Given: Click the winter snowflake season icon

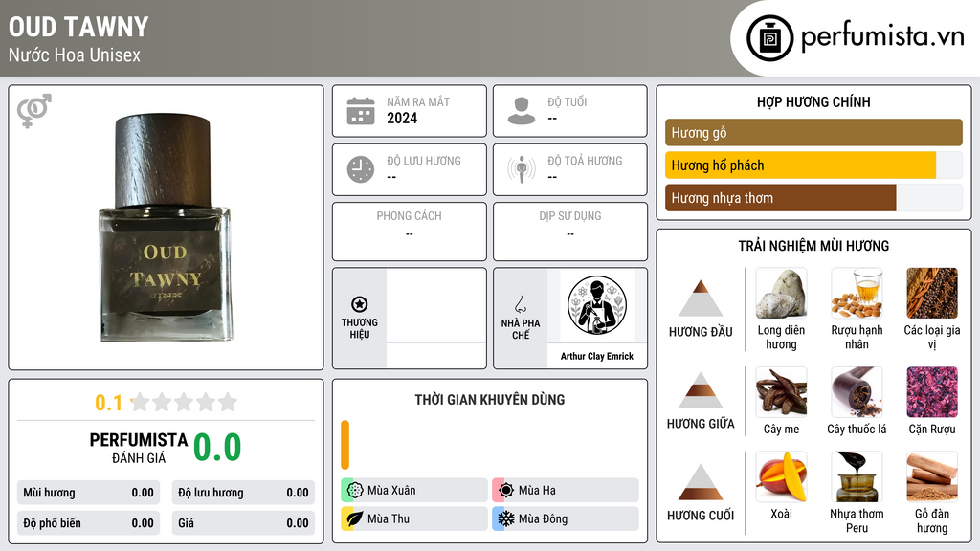Looking at the screenshot, I should click(506, 518).
